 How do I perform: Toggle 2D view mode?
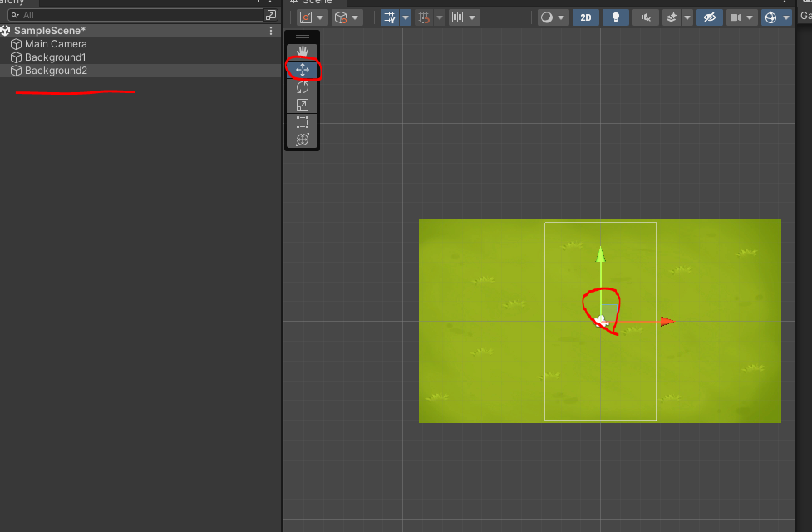click(x=586, y=17)
